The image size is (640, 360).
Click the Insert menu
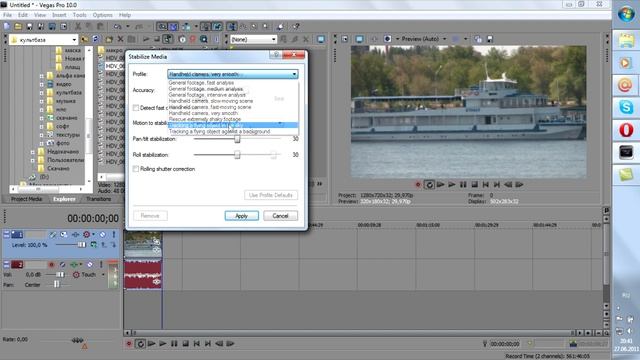[59, 15]
